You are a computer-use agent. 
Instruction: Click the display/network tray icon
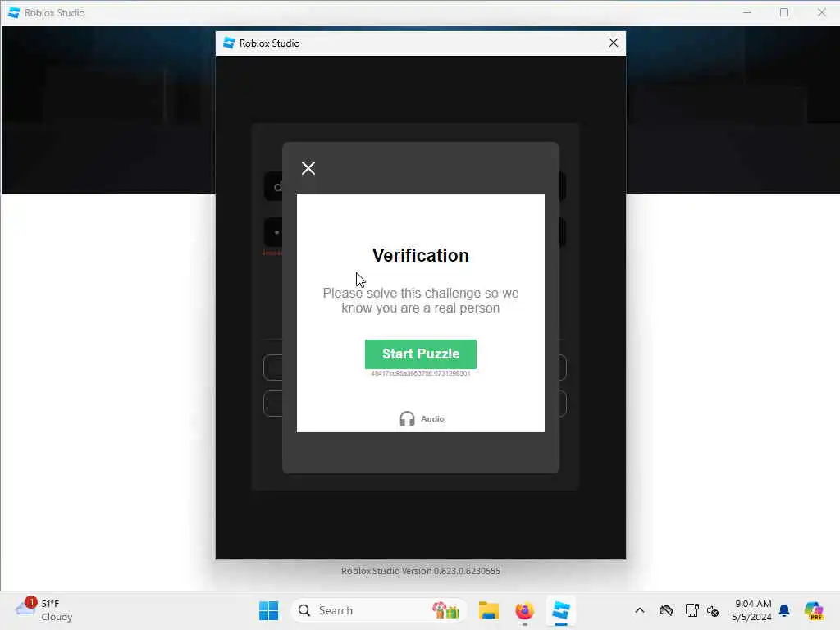[x=692, y=610]
